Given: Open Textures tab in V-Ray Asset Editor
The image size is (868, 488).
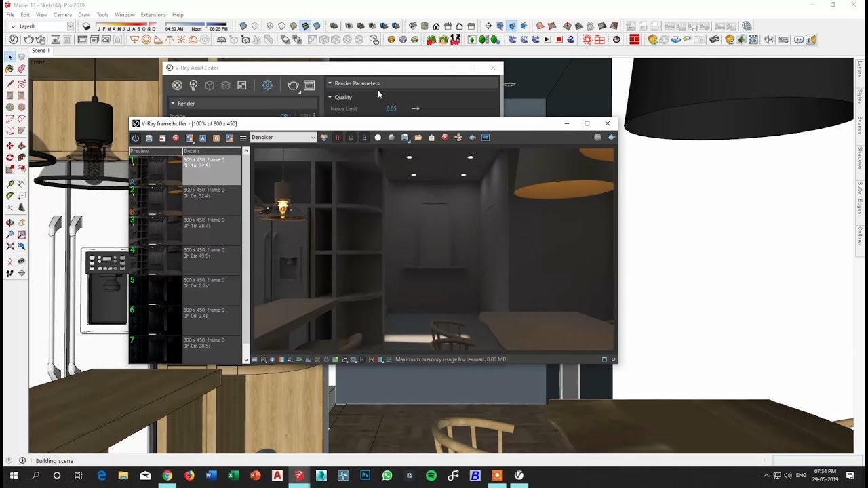Looking at the screenshot, I should click(x=242, y=85).
